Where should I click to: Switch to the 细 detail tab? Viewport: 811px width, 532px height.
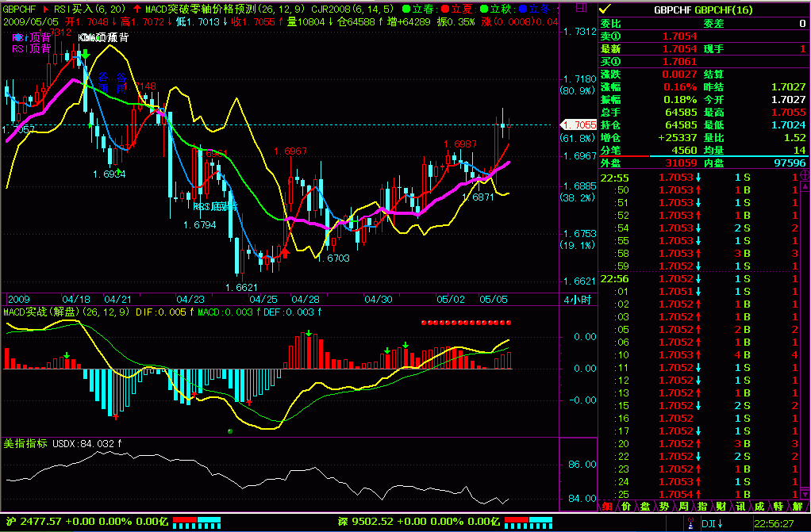607,506
